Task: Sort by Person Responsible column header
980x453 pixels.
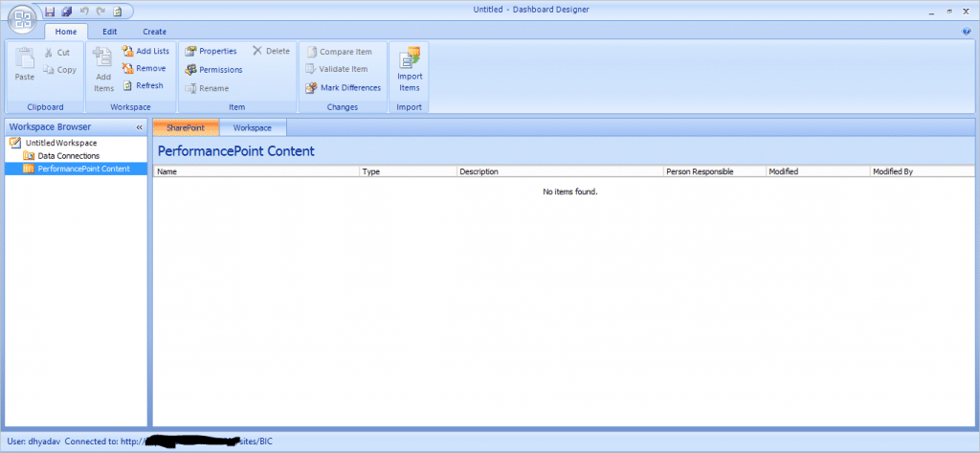Action: [x=715, y=171]
